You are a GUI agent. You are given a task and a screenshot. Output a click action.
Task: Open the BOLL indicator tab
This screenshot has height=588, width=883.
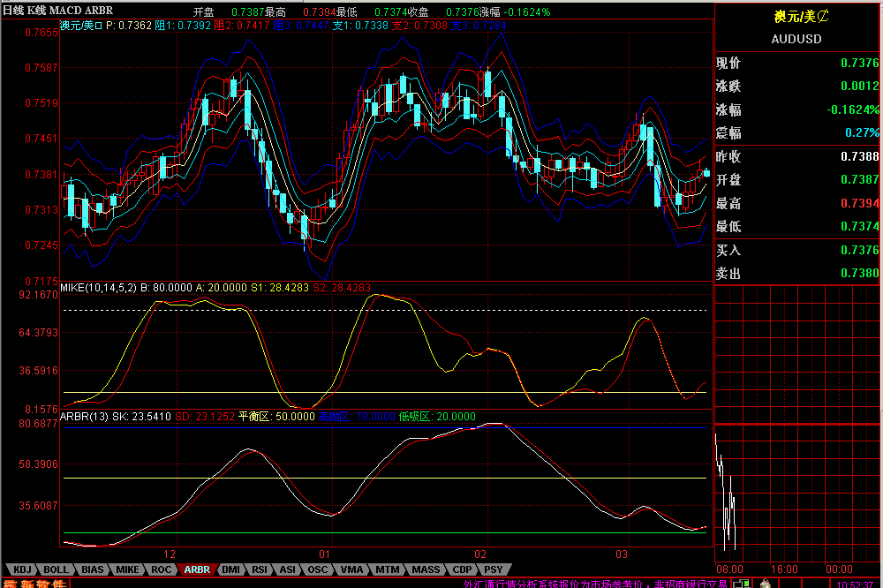point(57,569)
